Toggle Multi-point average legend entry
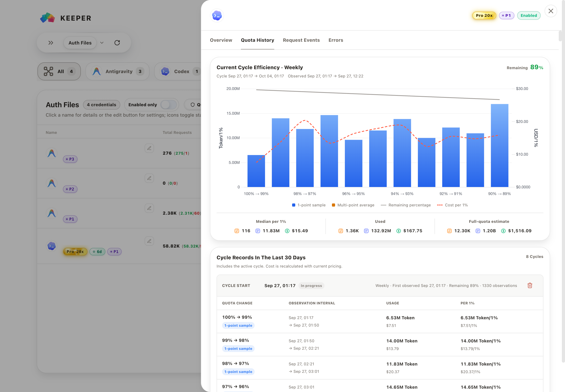The height and width of the screenshot is (392, 565). (x=353, y=205)
